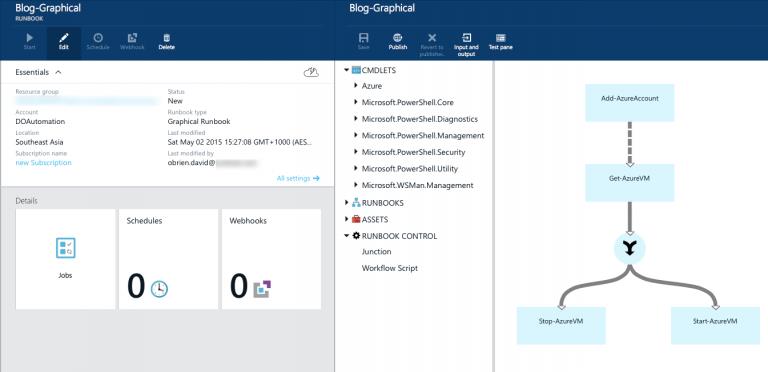Collapse the Essentials section chevron

tap(58, 72)
